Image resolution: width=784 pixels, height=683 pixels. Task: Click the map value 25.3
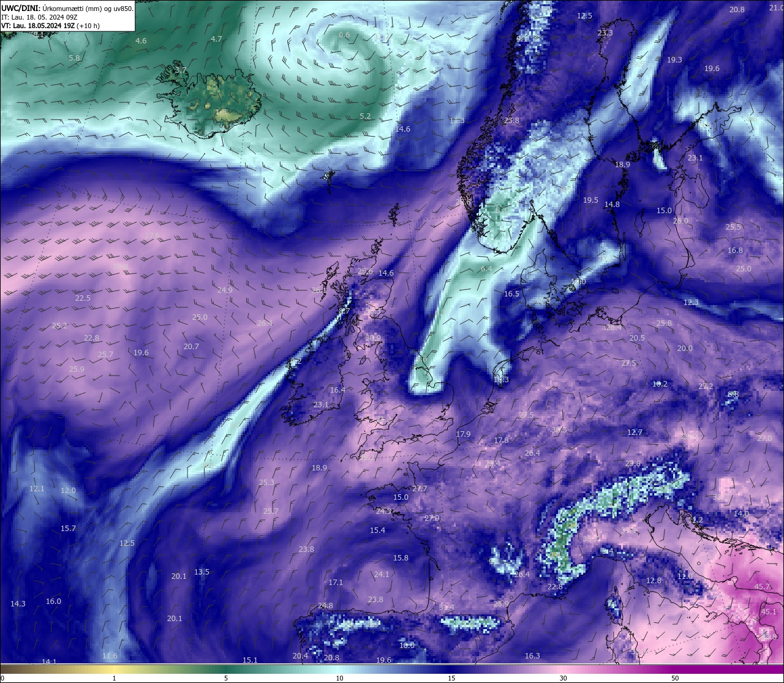266,482
